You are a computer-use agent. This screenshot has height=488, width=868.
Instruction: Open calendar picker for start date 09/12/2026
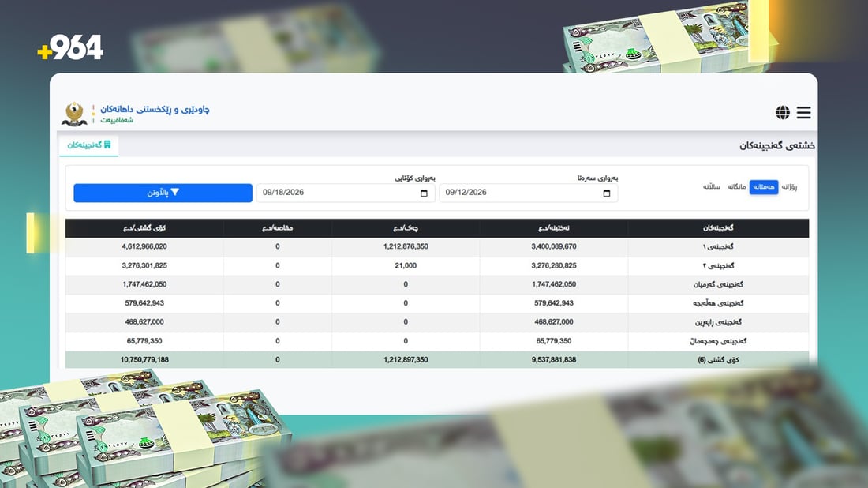point(607,193)
